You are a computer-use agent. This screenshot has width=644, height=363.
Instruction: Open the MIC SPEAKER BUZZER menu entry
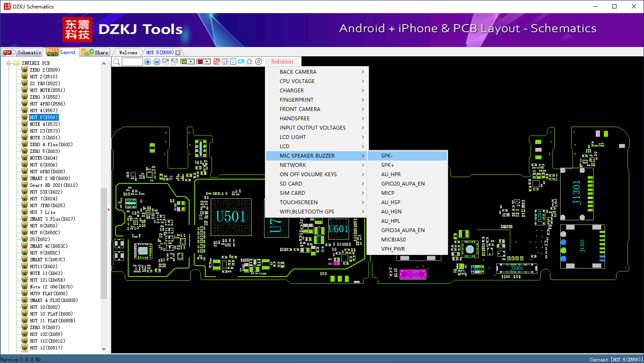point(317,156)
